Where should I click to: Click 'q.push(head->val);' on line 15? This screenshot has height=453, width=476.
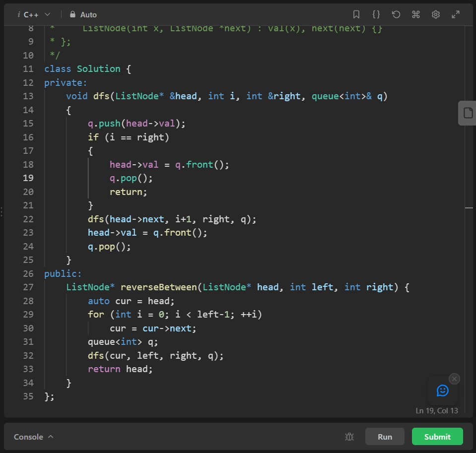coord(136,124)
